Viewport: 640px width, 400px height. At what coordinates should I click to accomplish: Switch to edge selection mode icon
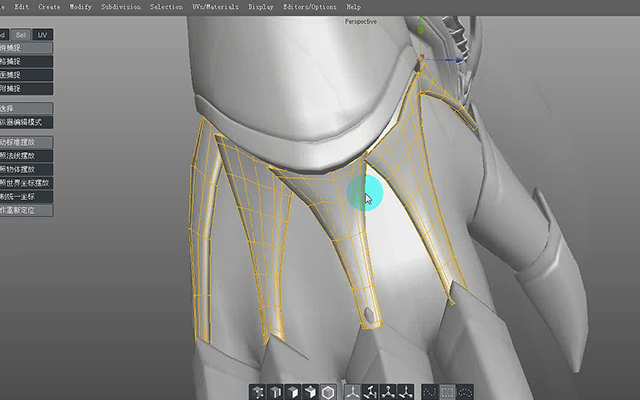coord(276,392)
